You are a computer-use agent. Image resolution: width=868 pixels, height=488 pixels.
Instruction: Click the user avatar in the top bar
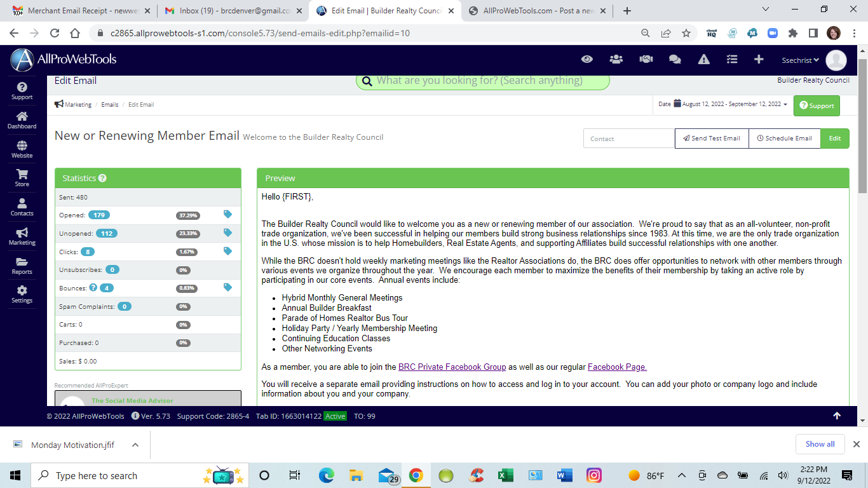coord(836,60)
